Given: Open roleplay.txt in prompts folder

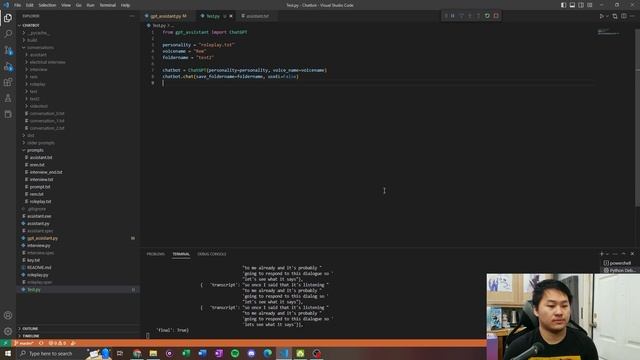Looking at the screenshot, I should tap(78, 202).
